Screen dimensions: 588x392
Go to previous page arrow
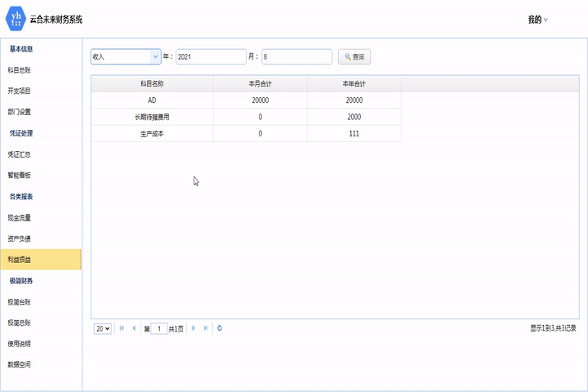click(x=134, y=328)
